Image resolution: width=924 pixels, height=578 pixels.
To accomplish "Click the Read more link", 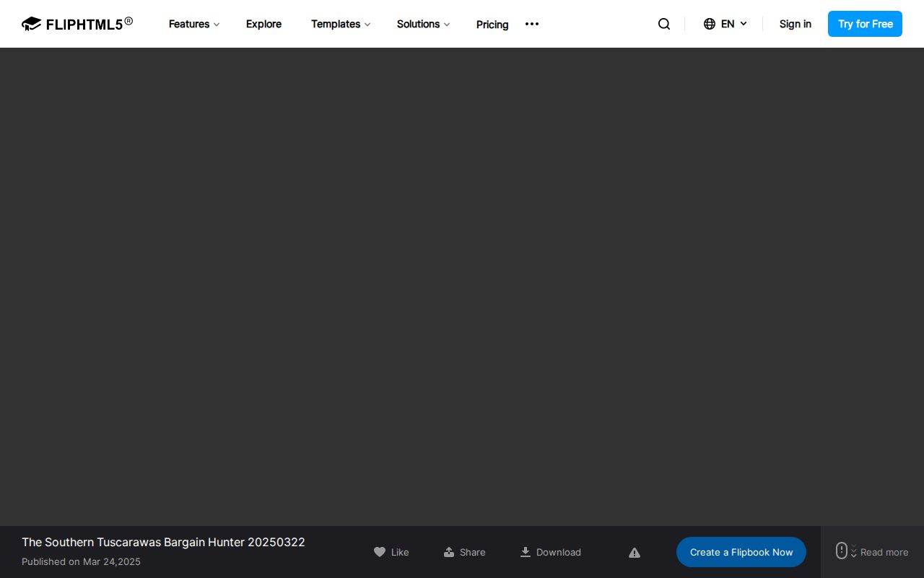I will pos(884,552).
